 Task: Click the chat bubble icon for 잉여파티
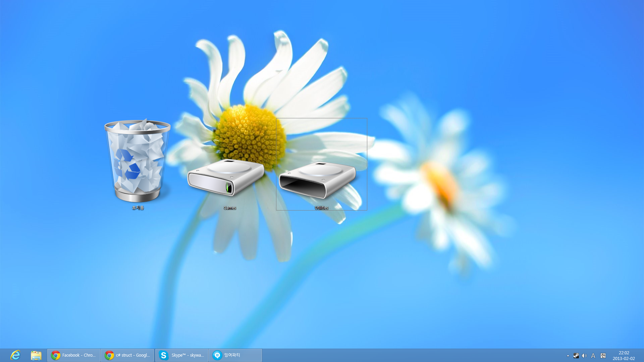click(217, 355)
